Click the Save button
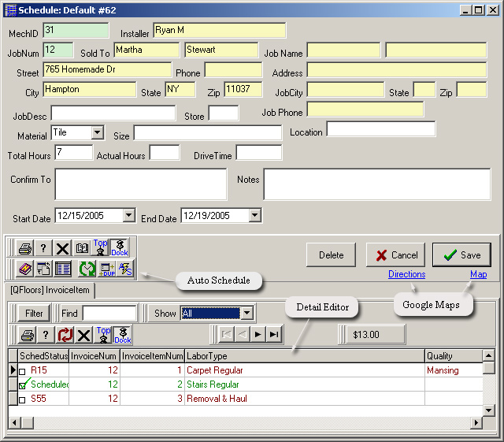 pos(461,255)
